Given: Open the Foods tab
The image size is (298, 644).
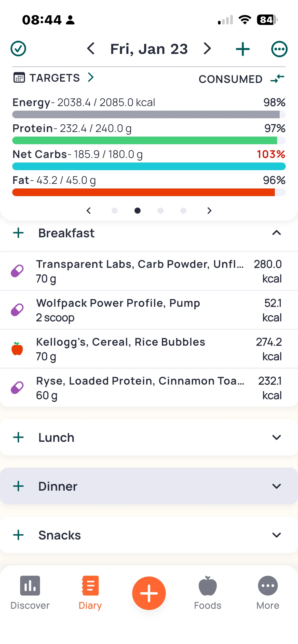Looking at the screenshot, I should 208,593.
